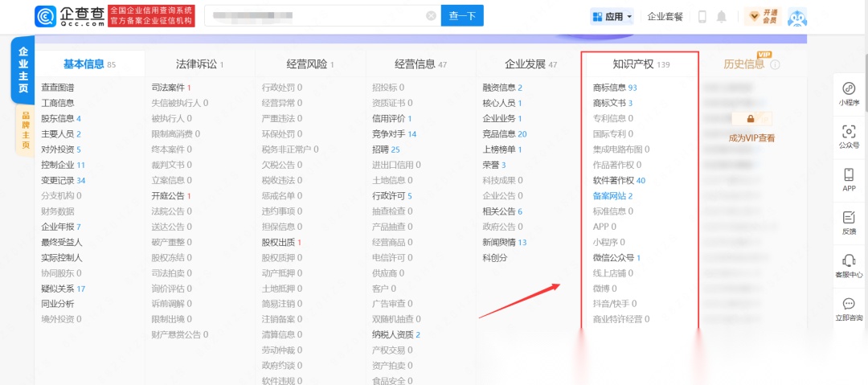Open 科创分 entry
The height and width of the screenshot is (385, 868).
495,257
